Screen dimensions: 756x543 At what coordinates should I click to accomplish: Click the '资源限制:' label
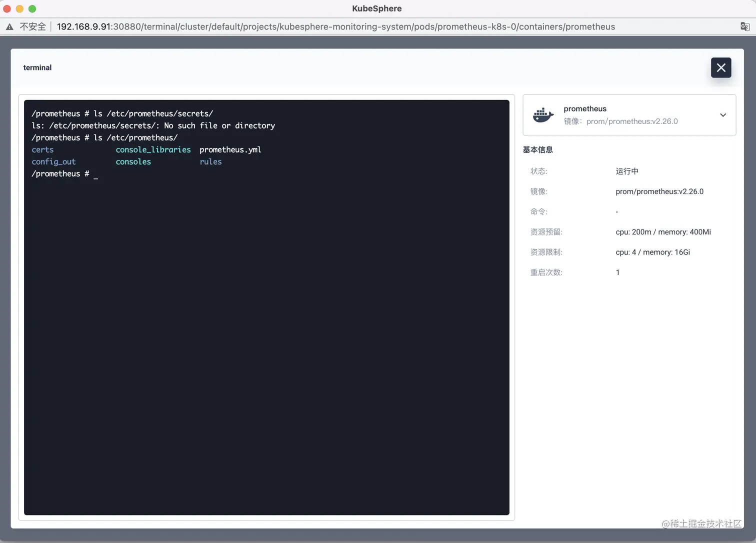546,252
